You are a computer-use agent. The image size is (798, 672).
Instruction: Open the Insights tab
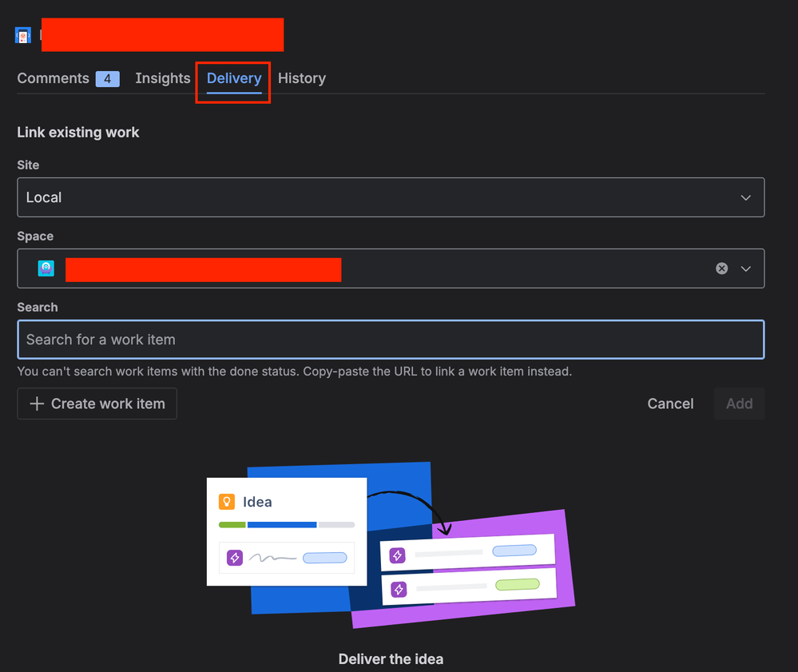(162, 78)
